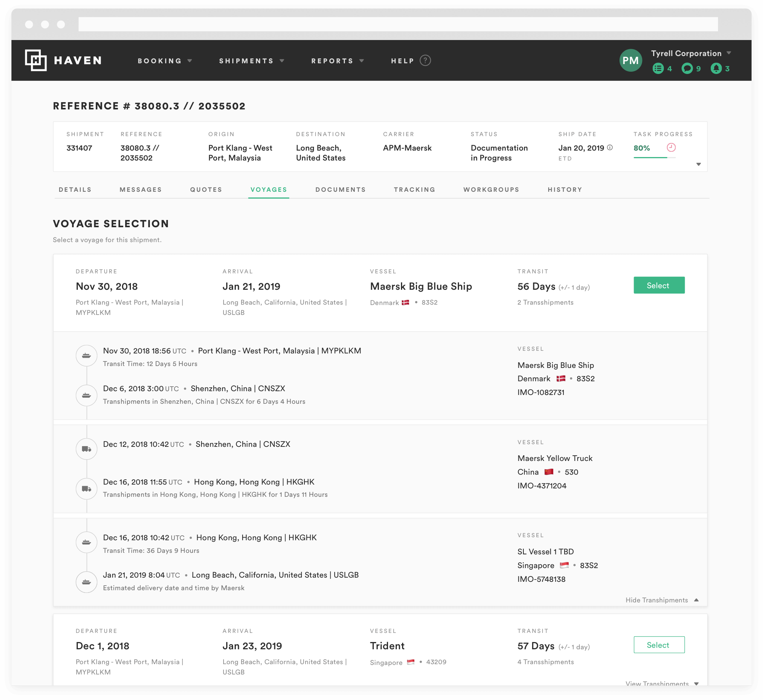The height and width of the screenshot is (700, 763).
Task: Switch to the Details tab
Action: pos(75,189)
